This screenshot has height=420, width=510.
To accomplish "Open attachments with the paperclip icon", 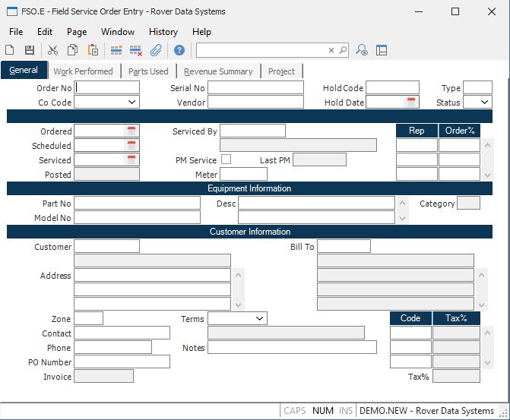I will pos(156,50).
